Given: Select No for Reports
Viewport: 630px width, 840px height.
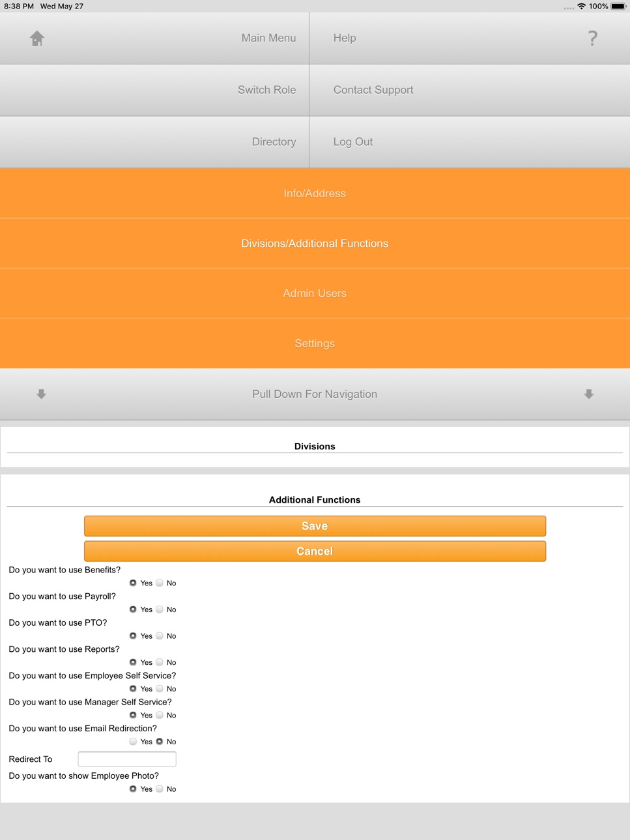Looking at the screenshot, I should [x=160, y=662].
